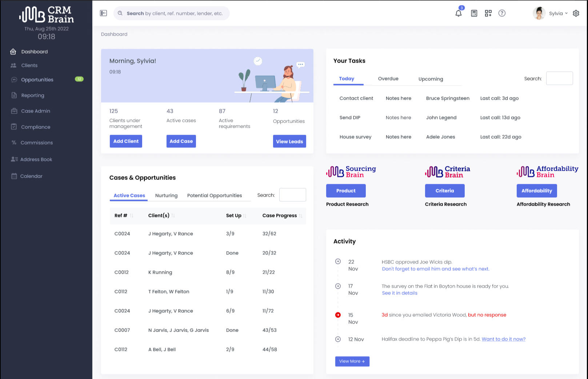Click the View More activity button
The height and width of the screenshot is (379, 588).
tap(352, 361)
